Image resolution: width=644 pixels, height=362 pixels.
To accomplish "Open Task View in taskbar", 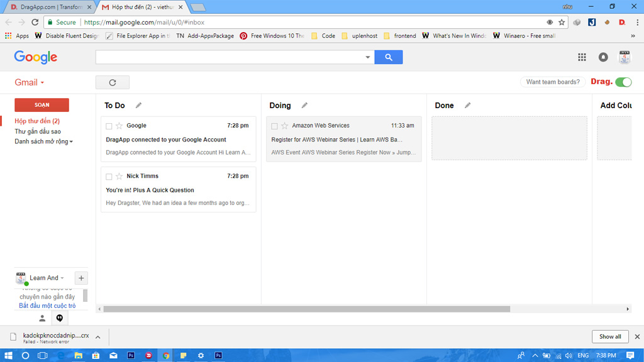I will click(43, 356).
